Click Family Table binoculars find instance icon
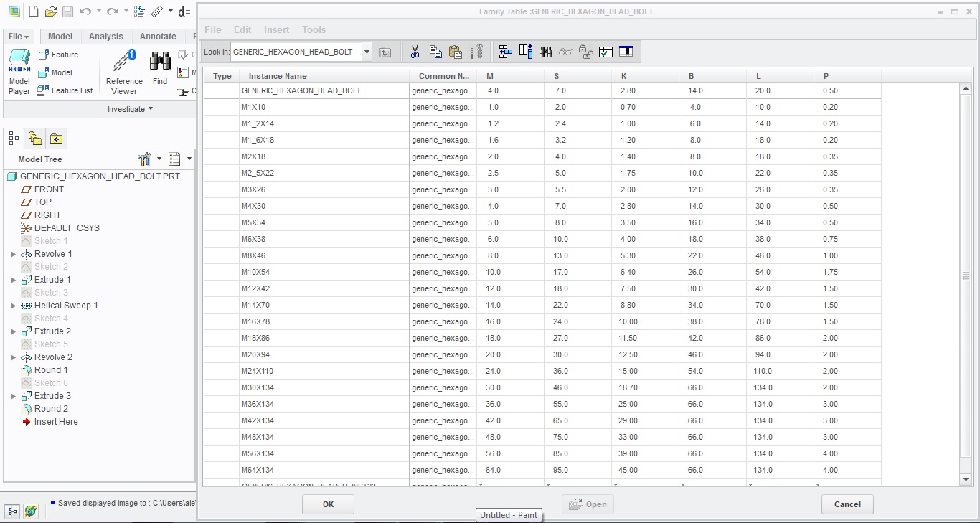This screenshot has height=523, width=980. [x=546, y=52]
